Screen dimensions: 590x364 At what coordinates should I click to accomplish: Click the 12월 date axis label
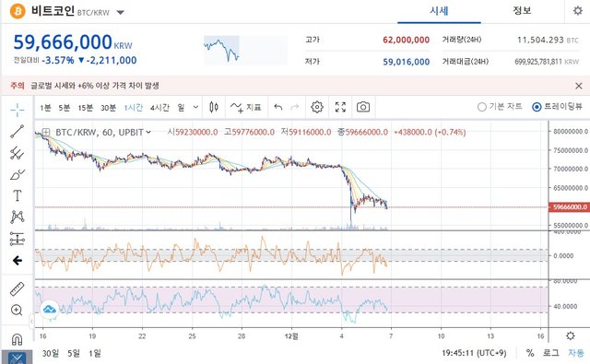click(x=291, y=335)
